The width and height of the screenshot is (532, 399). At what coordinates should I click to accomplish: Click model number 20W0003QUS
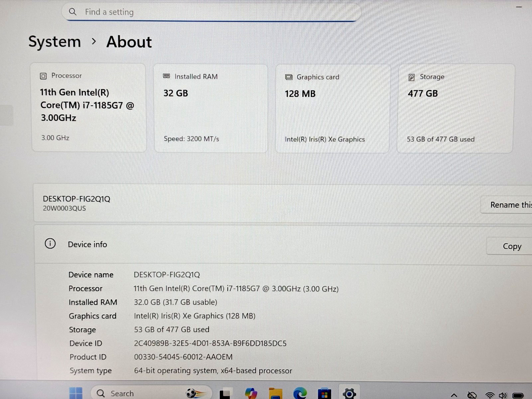[x=64, y=208]
